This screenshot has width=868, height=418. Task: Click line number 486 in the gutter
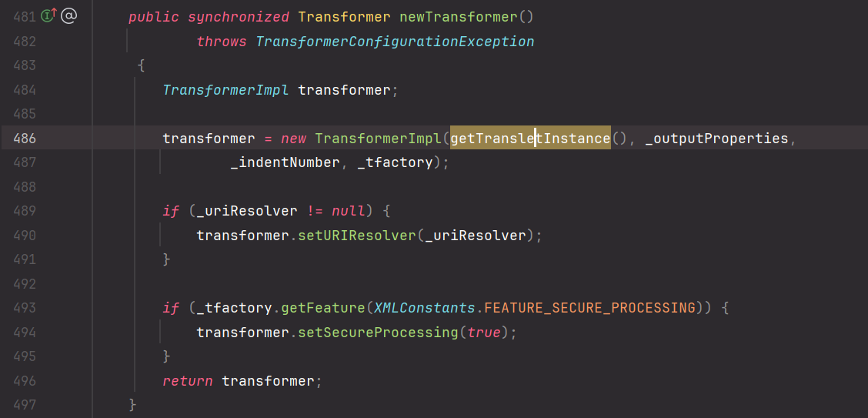pos(25,138)
